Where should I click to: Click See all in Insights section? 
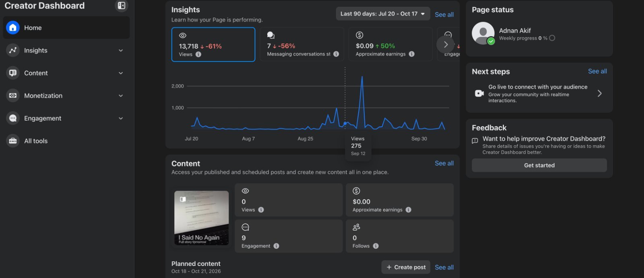(x=444, y=14)
